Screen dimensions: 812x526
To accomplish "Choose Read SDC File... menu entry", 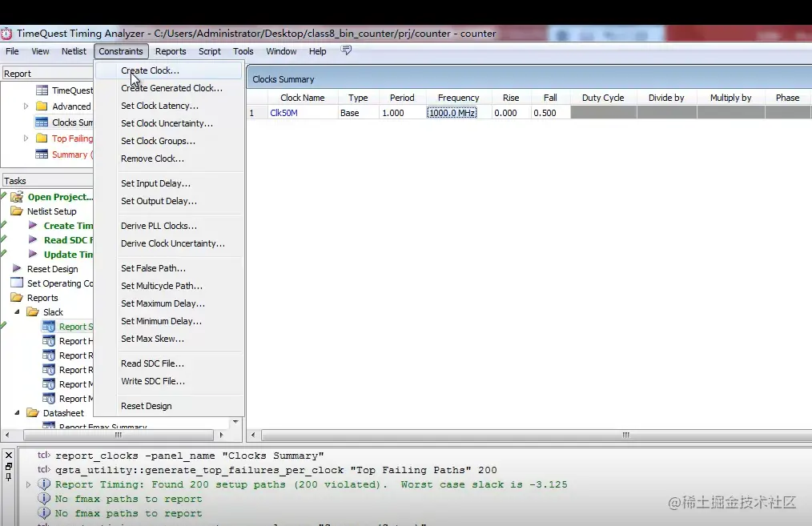I will 169,363.
